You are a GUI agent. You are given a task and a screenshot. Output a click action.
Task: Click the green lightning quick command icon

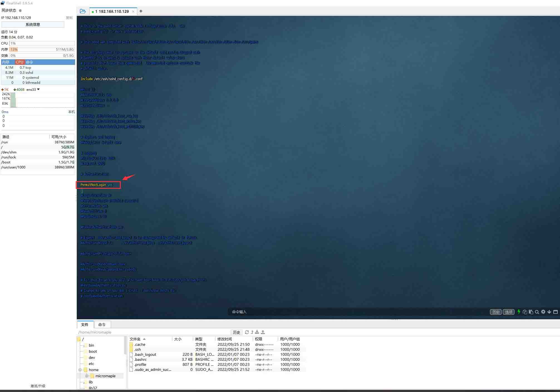(x=519, y=312)
